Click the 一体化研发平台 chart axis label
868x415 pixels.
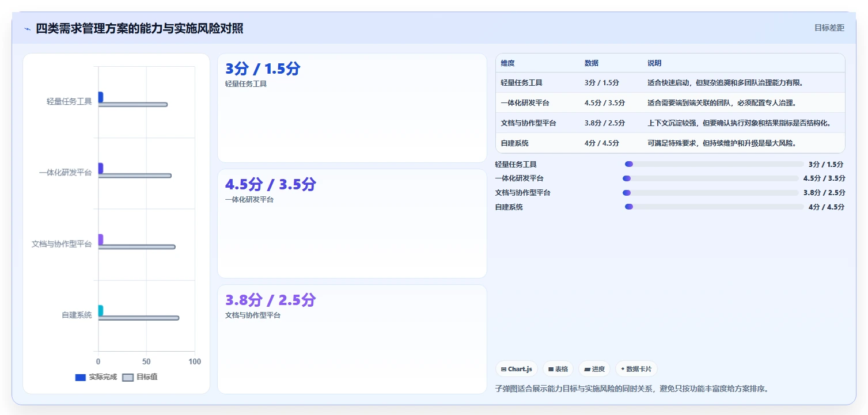click(66, 173)
